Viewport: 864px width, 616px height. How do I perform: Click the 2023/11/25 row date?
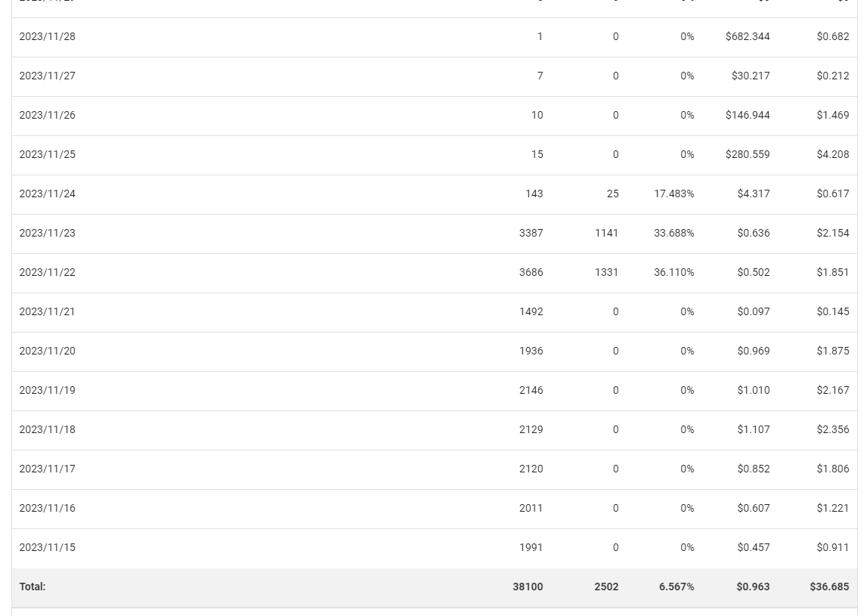click(48, 154)
